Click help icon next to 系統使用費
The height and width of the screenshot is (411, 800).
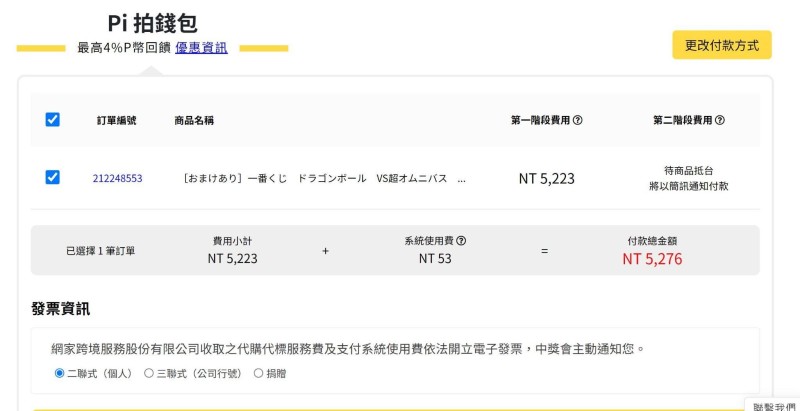click(461, 241)
